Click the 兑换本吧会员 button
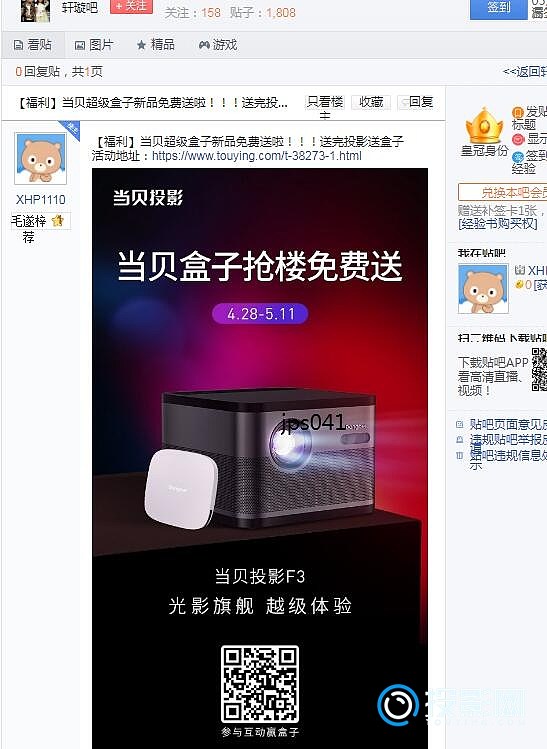 tap(503, 192)
